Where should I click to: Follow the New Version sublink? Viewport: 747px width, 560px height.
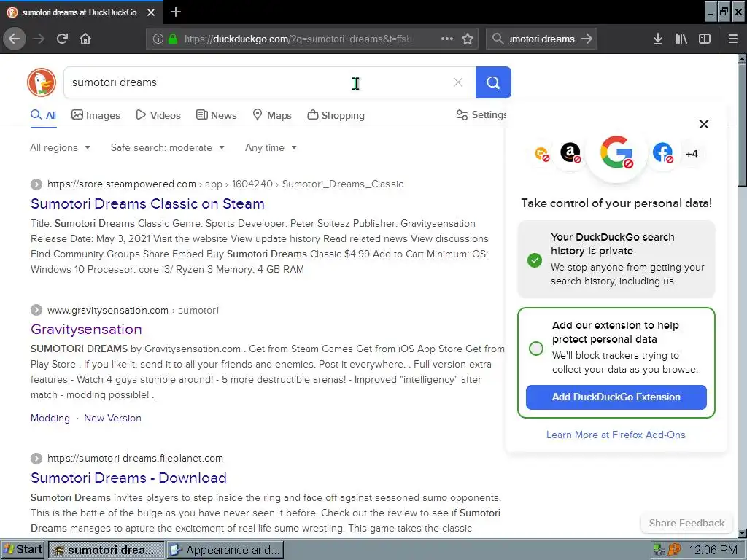coord(112,418)
